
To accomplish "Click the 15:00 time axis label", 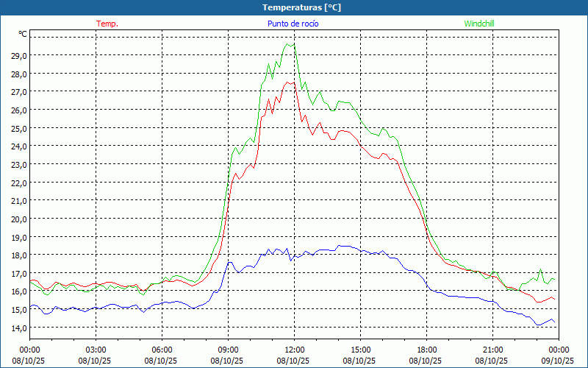I will coord(360,350).
